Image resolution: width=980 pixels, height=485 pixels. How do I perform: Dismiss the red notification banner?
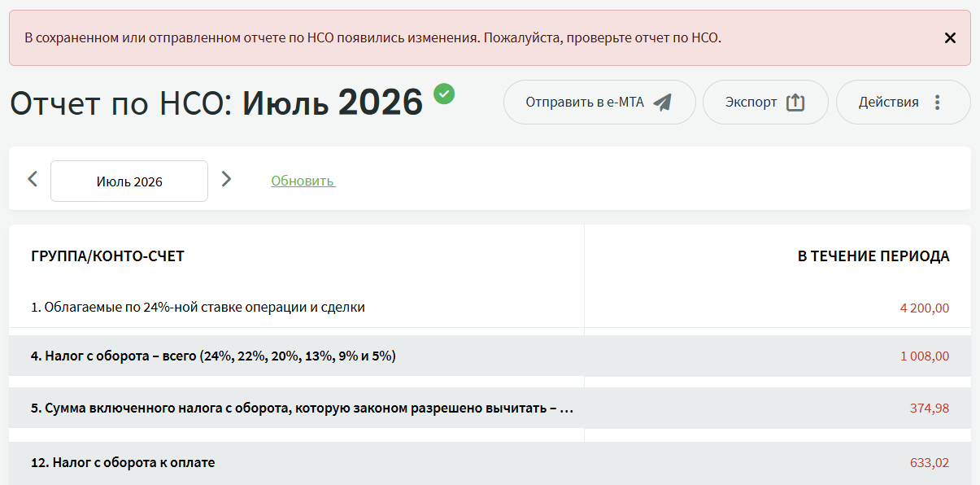click(950, 37)
